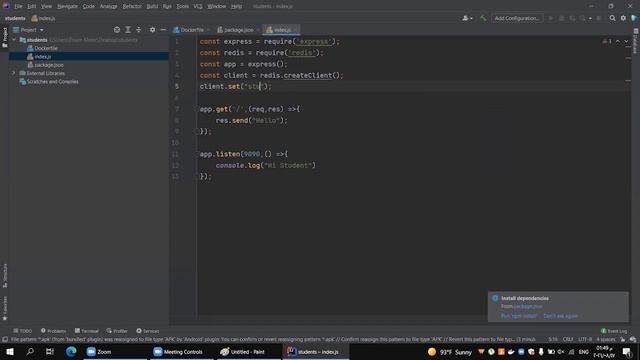Open the Navigate menu
Image resolution: width=640 pixels, height=360 pixels.
pyautogui.click(x=67, y=6)
